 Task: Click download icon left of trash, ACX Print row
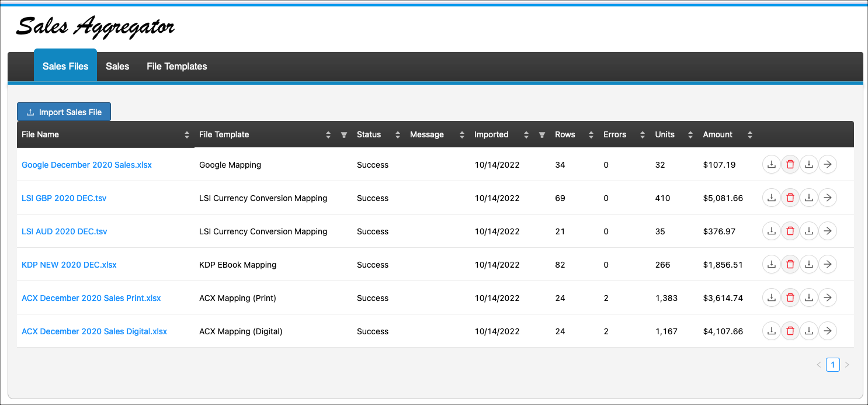coord(772,298)
